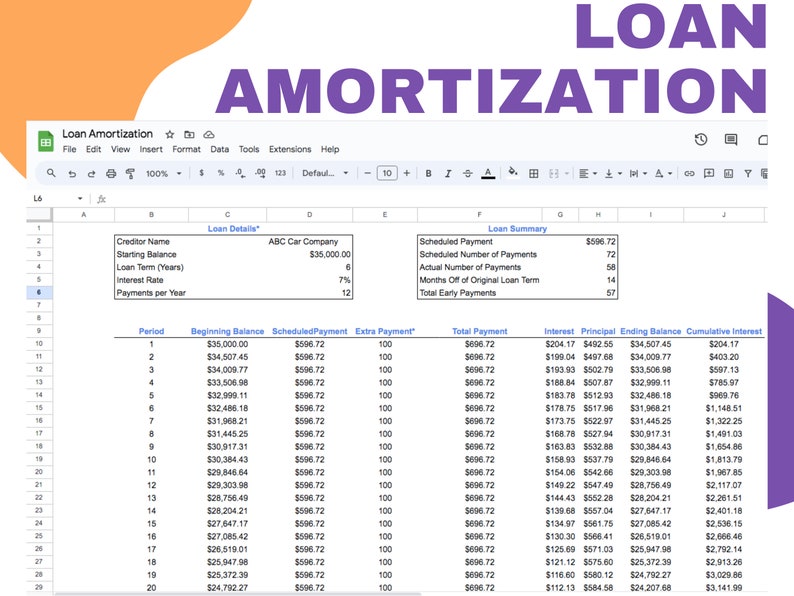The width and height of the screenshot is (794, 596).
Task: Open the Edit menu
Action: (x=93, y=149)
